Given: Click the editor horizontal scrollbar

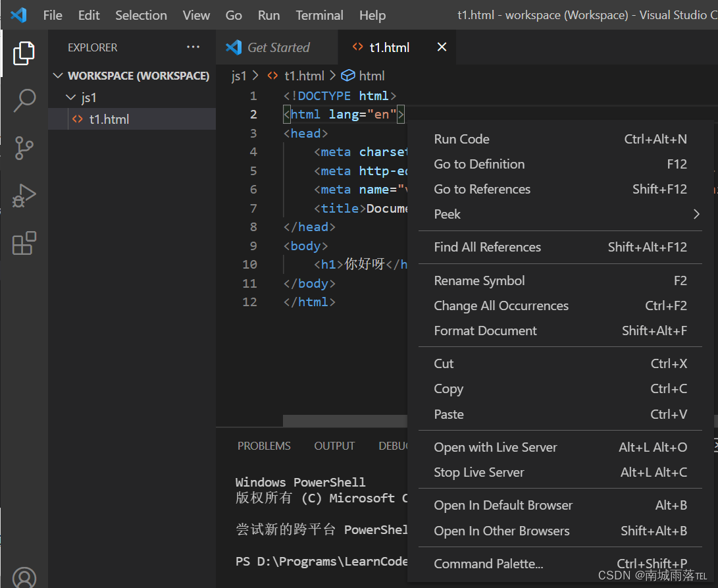Looking at the screenshot, I should click(344, 420).
